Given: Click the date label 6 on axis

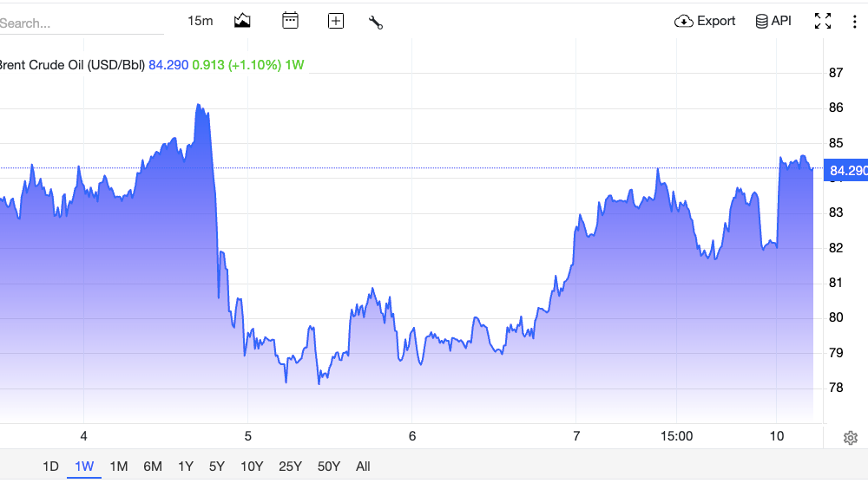Looking at the screenshot, I should [411, 436].
